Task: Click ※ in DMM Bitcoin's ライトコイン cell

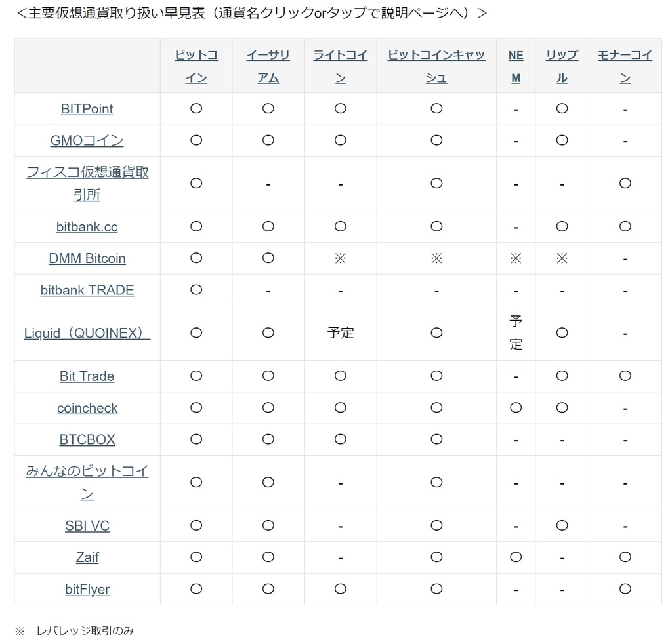Action: pos(341,258)
